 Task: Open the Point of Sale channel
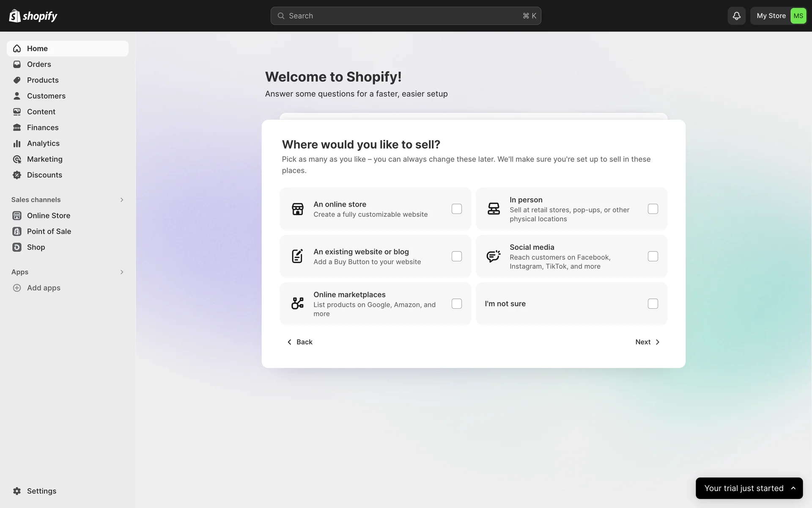pos(49,232)
